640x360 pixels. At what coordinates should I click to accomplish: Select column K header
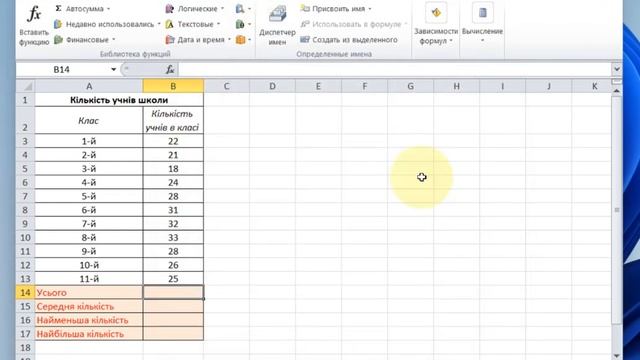pyautogui.click(x=594, y=87)
